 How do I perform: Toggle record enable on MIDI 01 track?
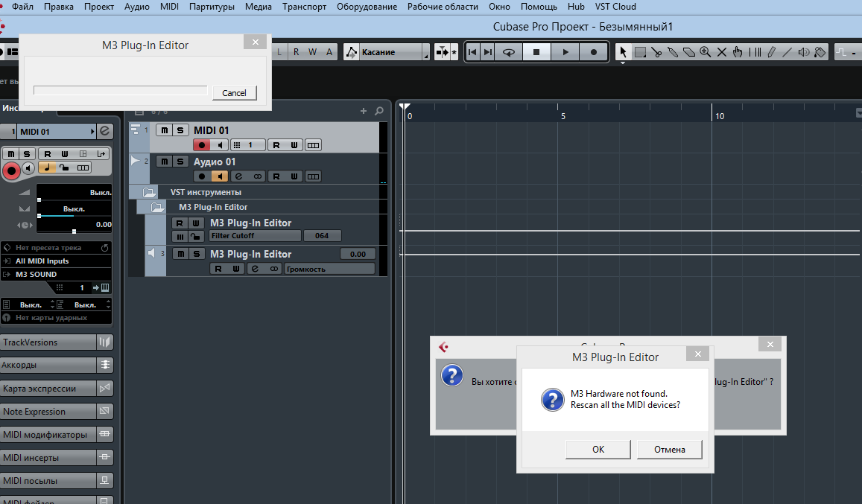(x=201, y=145)
